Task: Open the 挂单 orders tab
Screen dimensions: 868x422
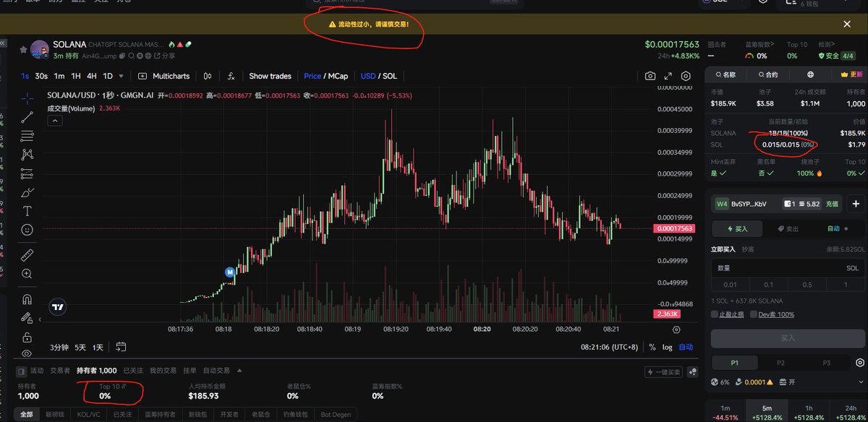Action: [x=189, y=371]
